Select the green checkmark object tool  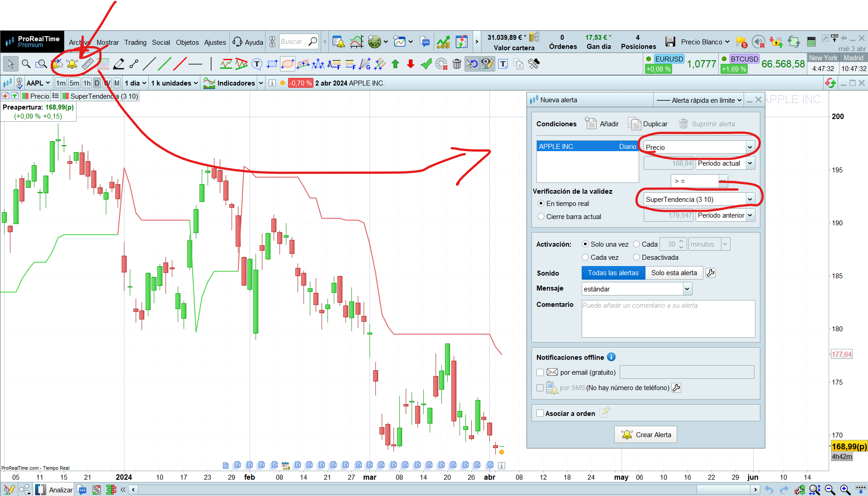pyautogui.click(x=426, y=64)
